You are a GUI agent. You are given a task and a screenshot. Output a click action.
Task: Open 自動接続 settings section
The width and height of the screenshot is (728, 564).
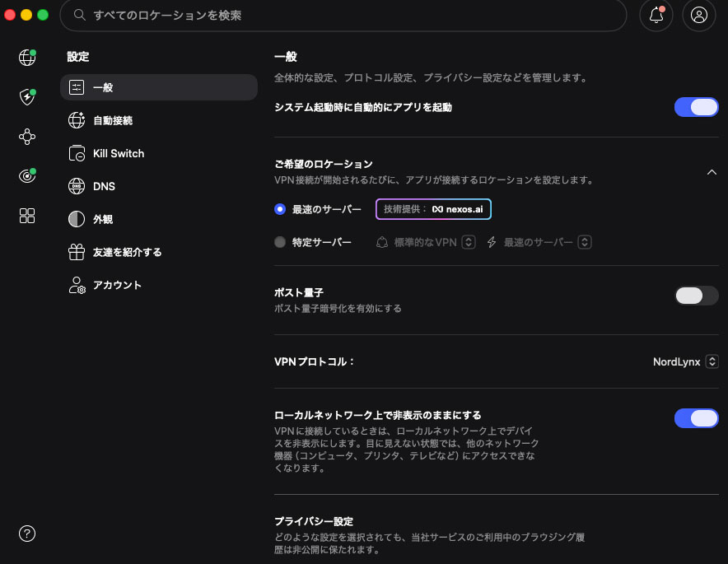[159, 120]
